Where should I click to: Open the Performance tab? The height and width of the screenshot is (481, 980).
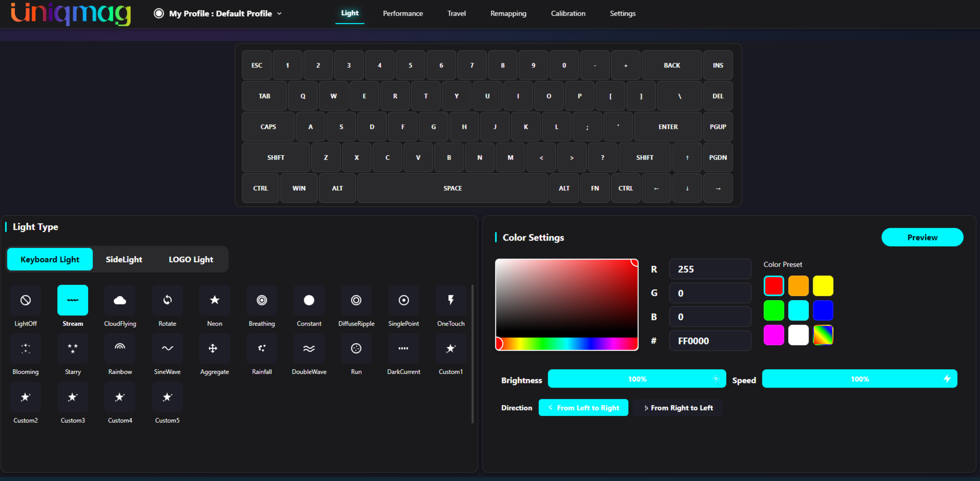coord(403,14)
